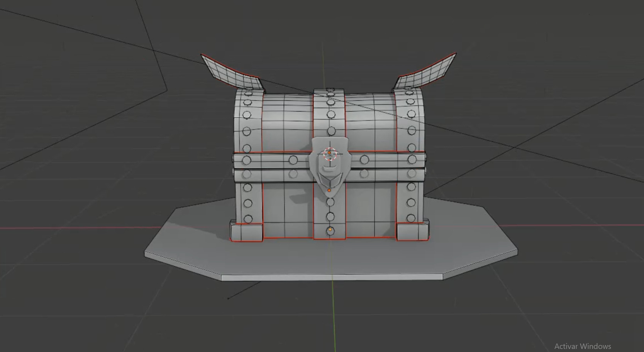Click the 3D cursor crosshair on the lock
This screenshot has width=644, height=352.
330,154
